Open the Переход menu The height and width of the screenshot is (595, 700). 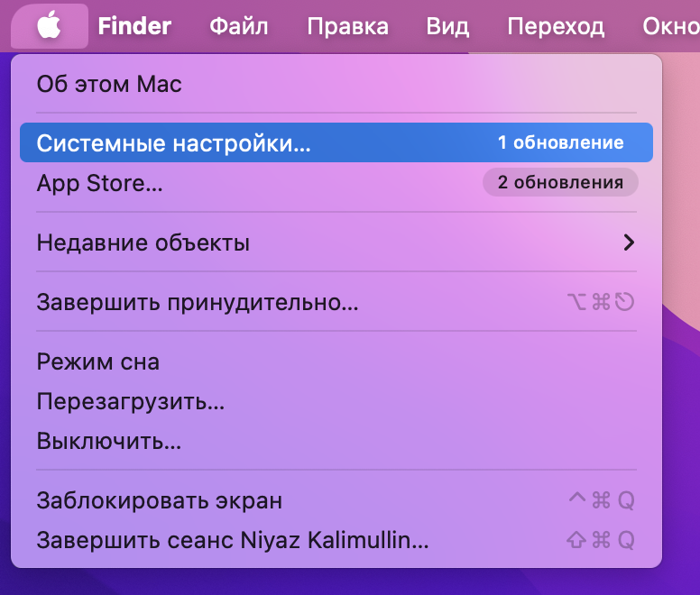[x=556, y=26]
